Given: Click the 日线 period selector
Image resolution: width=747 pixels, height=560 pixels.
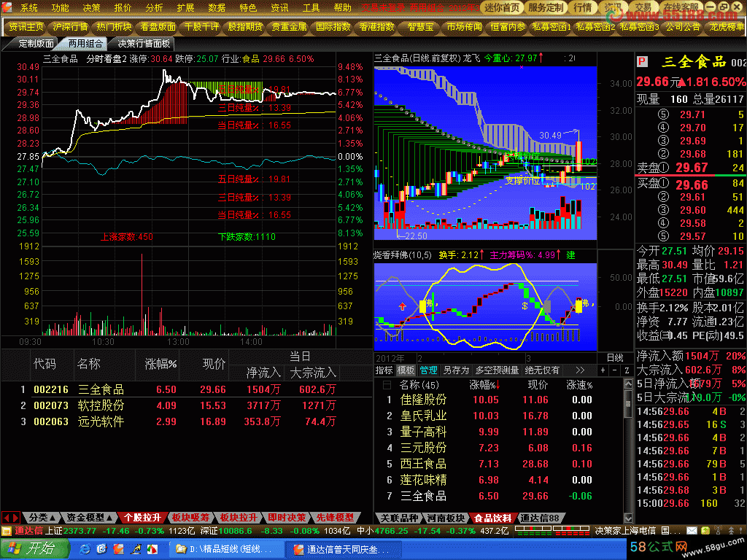Looking at the screenshot, I should click(614, 357).
